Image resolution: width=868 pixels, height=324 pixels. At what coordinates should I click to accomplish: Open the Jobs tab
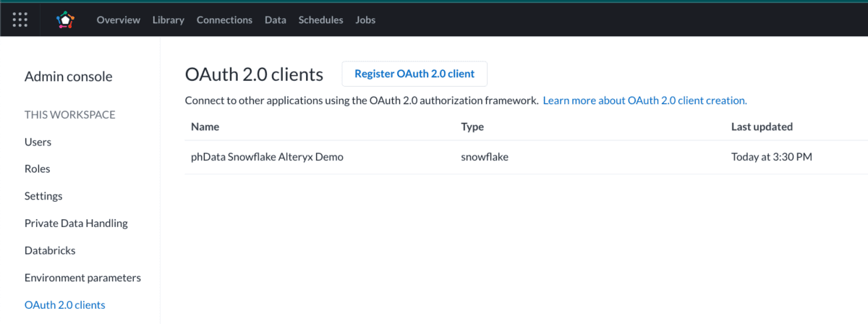pyautogui.click(x=365, y=20)
